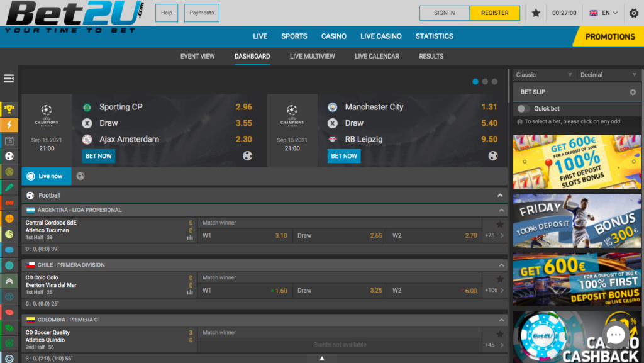This screenshot has height=363, width=644.
Task: Click the bottom up-arrow panel handle
Action: coord(322,359)
